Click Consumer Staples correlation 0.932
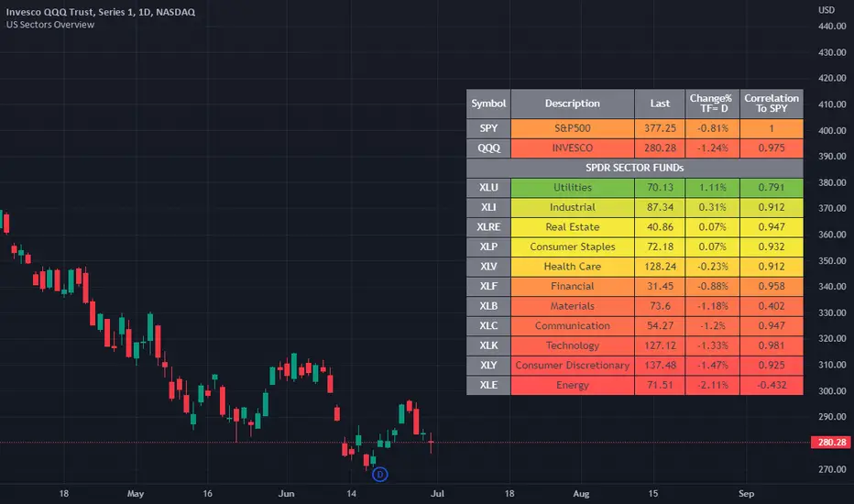Image resolution: width=854 pixels, height=504 pixels. click(772, 247)
